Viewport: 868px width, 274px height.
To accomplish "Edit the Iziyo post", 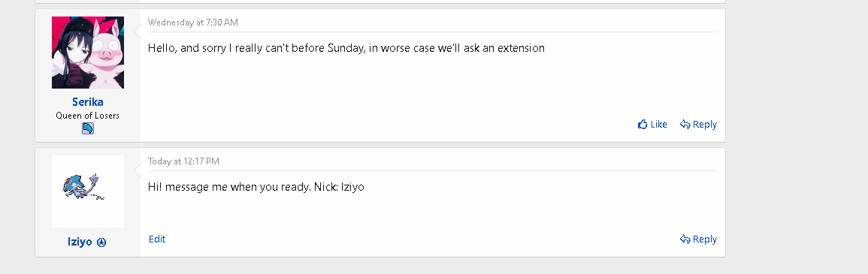I will pos(156,239).
